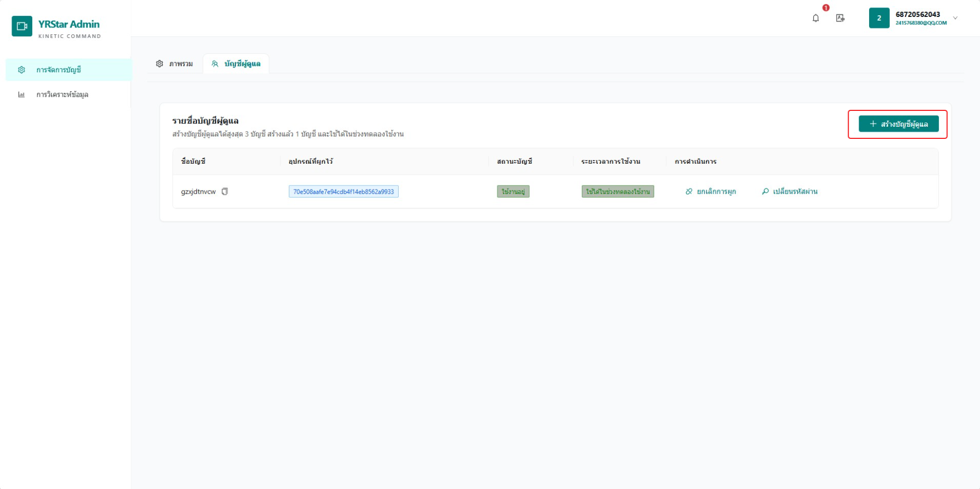The image size is (980, 489).
Task: Click the email 2415768380@QQ.COM in the header
Action: (921, 23)
